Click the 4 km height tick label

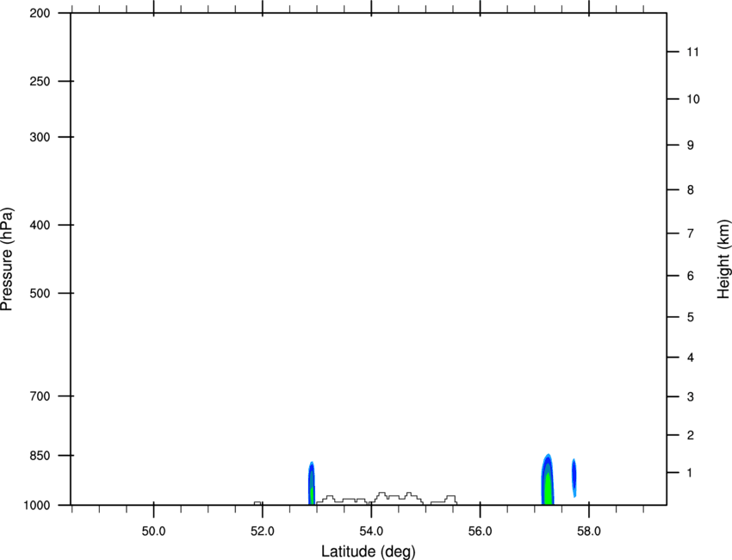[691, 358]
